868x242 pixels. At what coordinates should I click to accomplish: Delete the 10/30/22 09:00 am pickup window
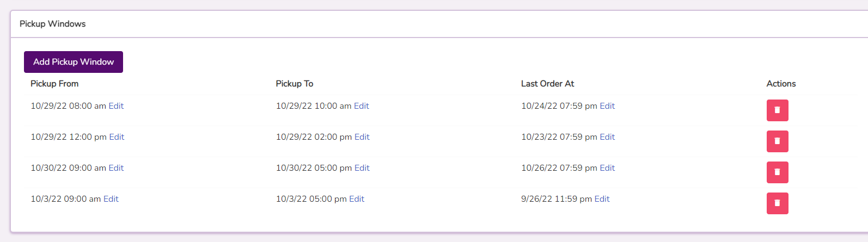(777, 172)
